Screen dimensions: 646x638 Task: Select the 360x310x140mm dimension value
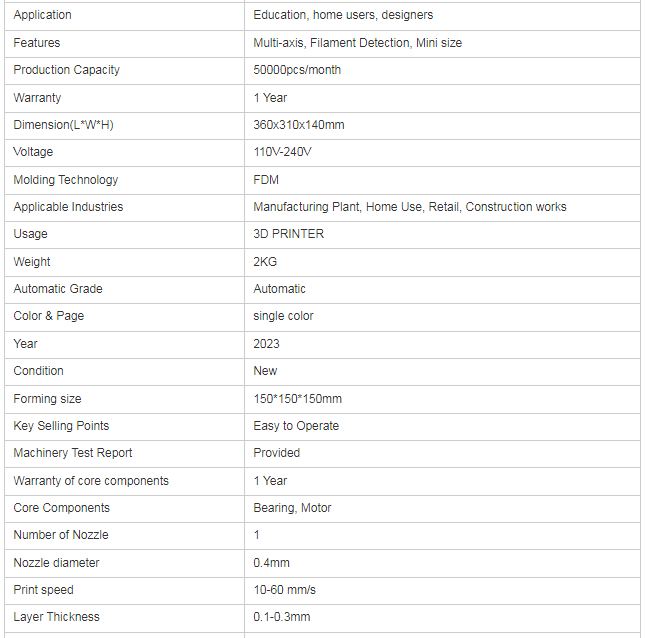(299, 125)
